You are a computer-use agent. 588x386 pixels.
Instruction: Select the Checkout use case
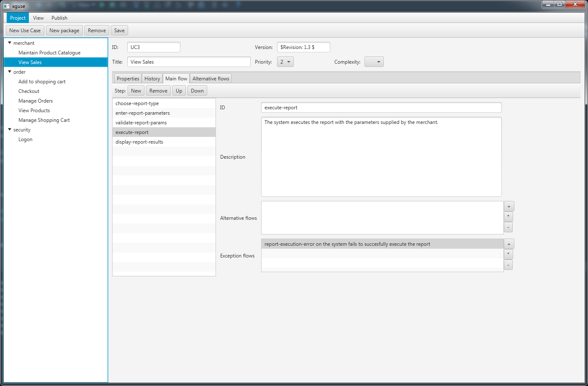click(x=56, y=91)
